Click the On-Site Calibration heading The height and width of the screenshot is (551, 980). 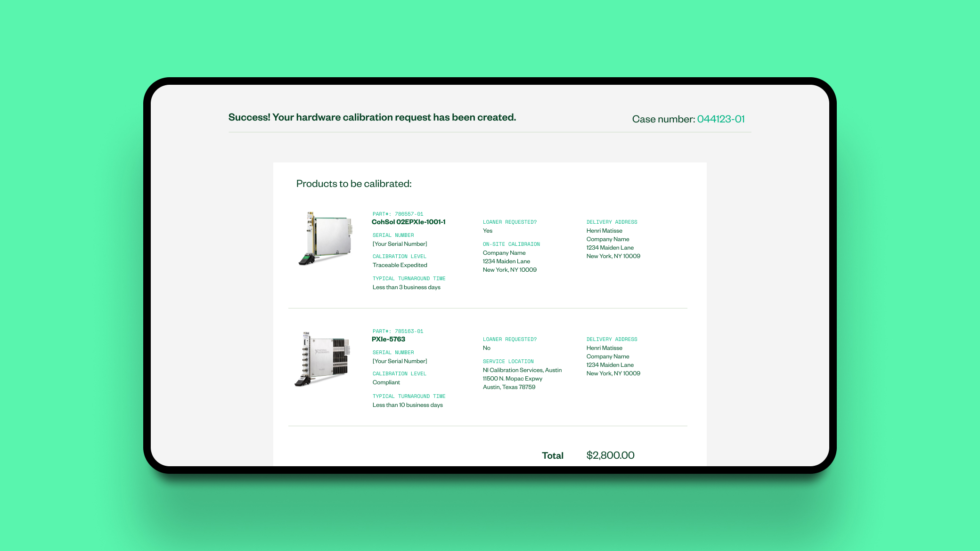[x=511, y=244]
